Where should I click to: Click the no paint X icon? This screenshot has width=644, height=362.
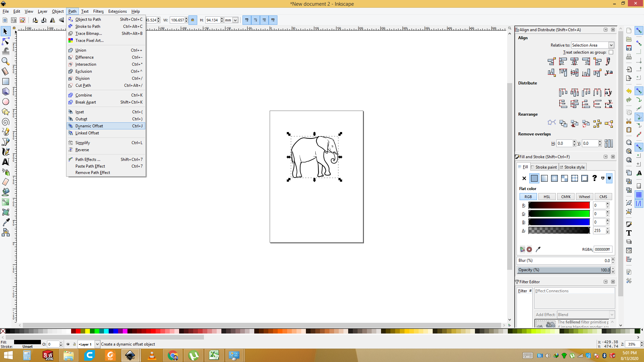(x=524, y=178)
